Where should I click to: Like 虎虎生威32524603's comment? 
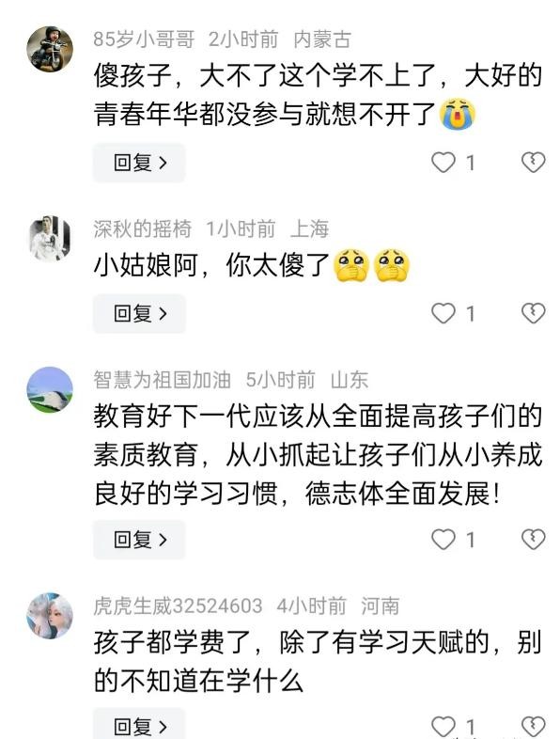[443, 726]
